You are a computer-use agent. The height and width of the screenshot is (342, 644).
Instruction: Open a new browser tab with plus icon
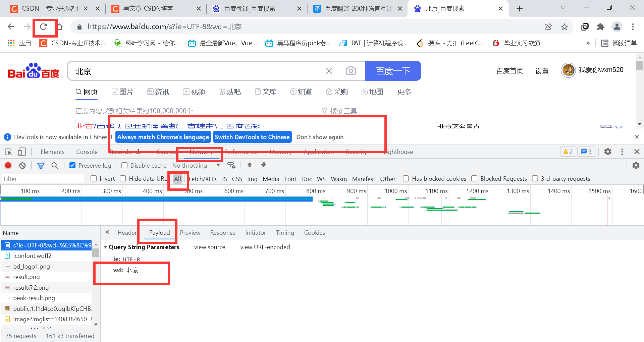[x=520, y=9]
